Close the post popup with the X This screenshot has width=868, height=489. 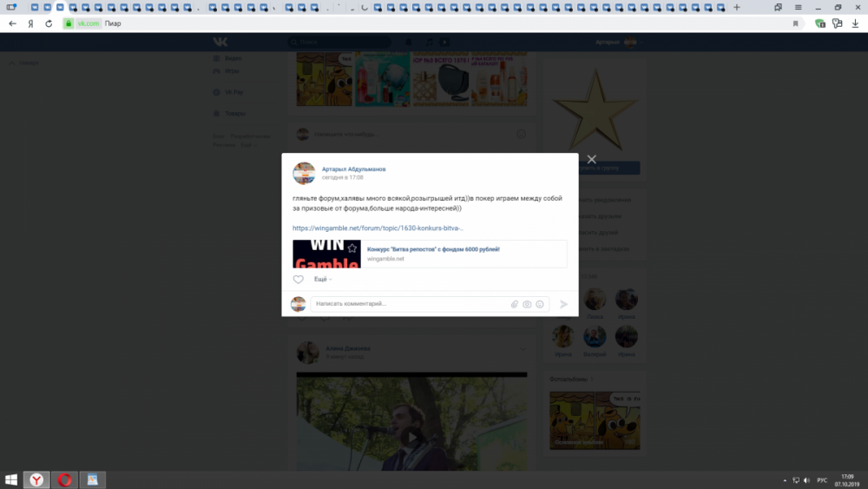point(591,160)
